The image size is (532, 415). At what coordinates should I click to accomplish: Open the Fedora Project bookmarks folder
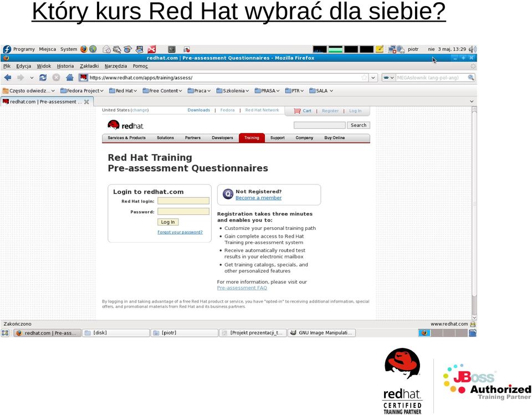[82, 91]
